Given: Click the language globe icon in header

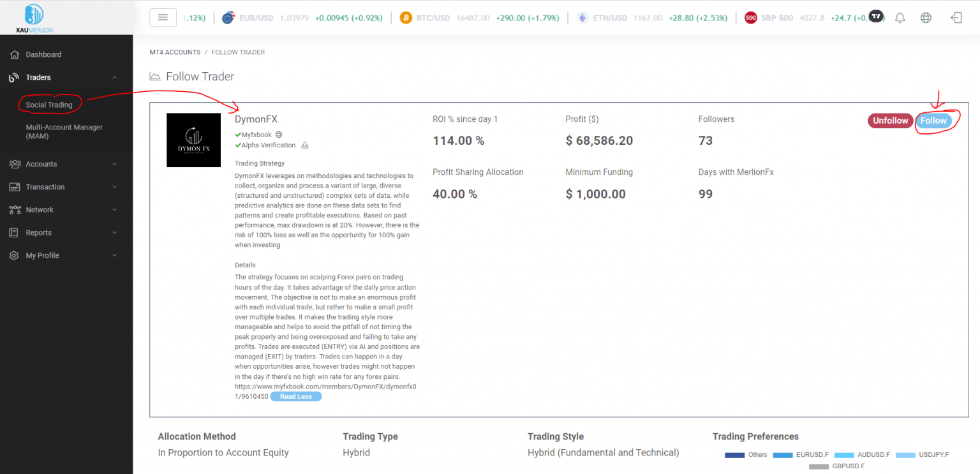Looking at the screenshot, I should [926, 18].
